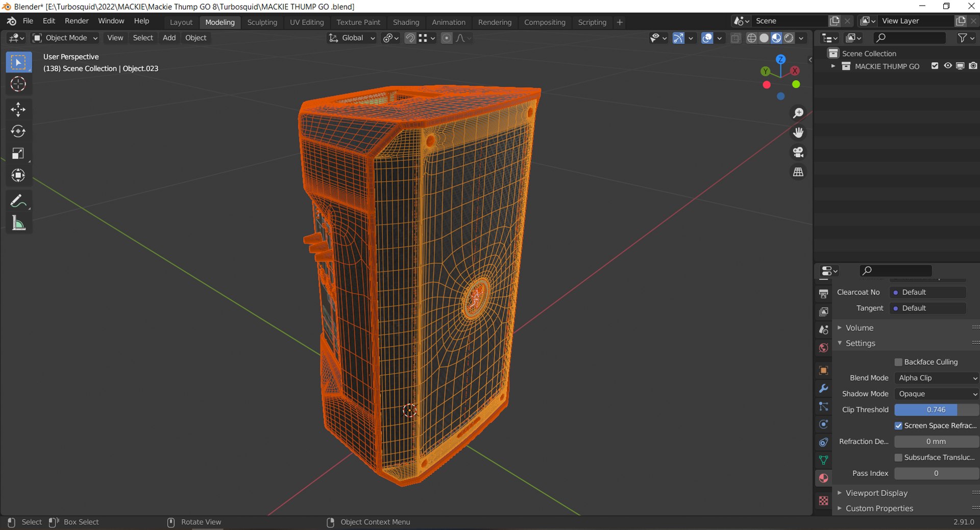
Task: Select the Annotate tool
Action: pyautogui.click(x=18, y=201)
